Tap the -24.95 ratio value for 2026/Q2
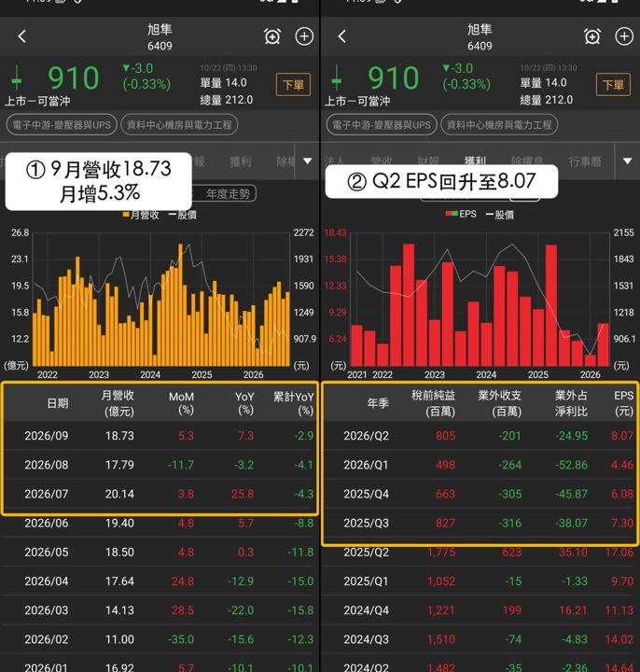640x672 pixels. coord(572,436)
